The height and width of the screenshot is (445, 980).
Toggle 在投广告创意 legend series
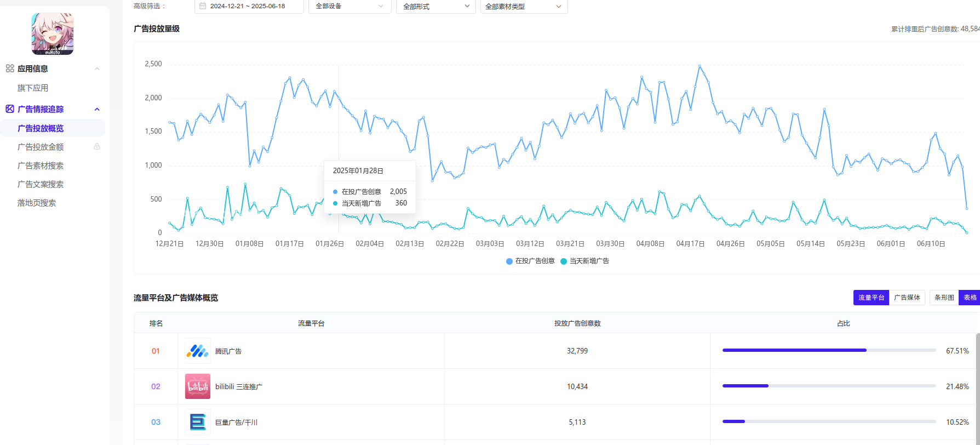(530, 261)
